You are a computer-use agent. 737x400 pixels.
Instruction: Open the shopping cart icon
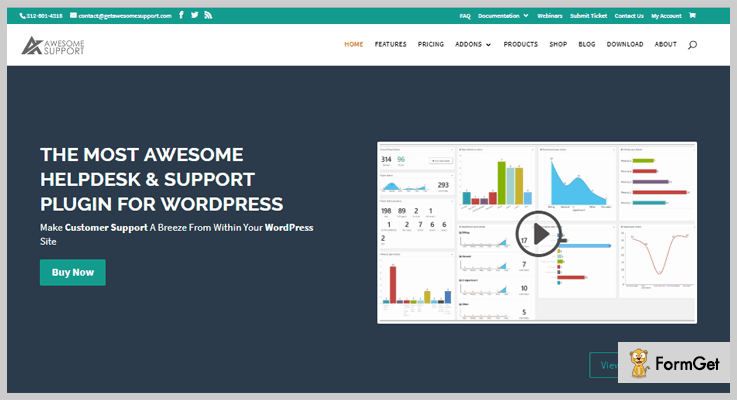pos(692,15)
